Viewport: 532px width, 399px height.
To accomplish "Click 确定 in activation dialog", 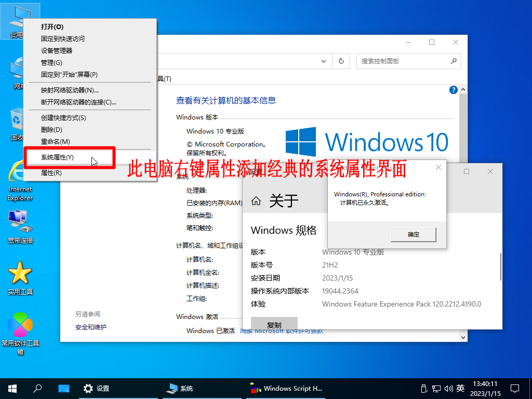I will [413, 234].
